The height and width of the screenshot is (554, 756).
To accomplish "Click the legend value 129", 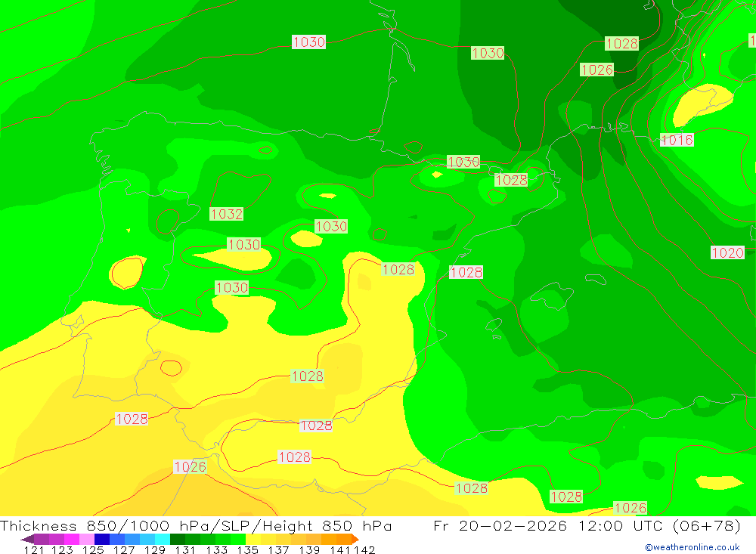I will pyautogui.click(x=153, y=549).
